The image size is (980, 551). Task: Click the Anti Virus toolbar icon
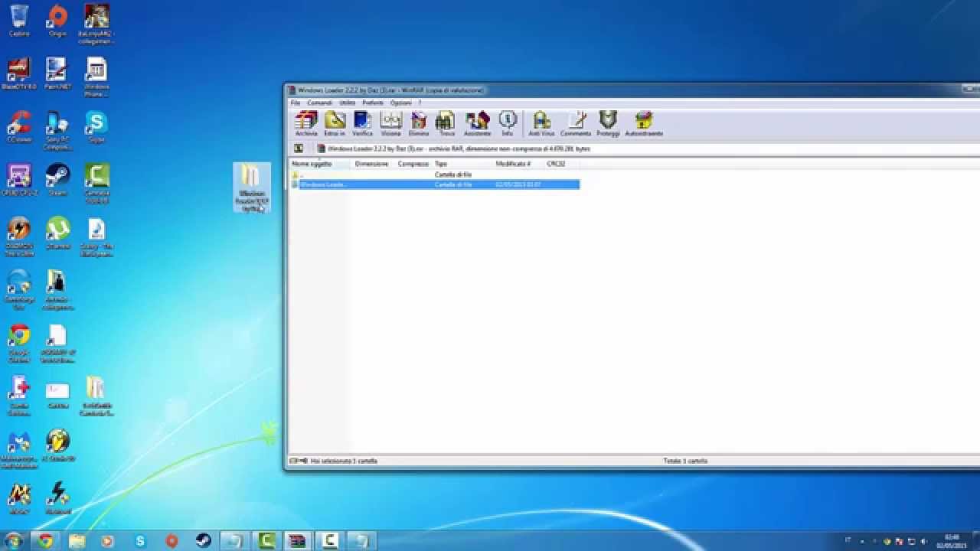click(x=541, y=123)
